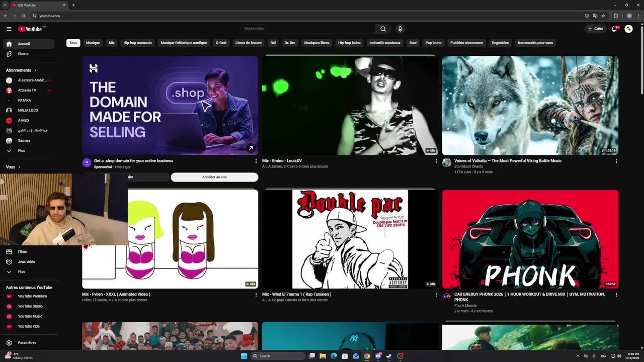The image size is (644, 362).
Task: Select the Hip-hop marocain filter chip
Action: coord(137,43)
